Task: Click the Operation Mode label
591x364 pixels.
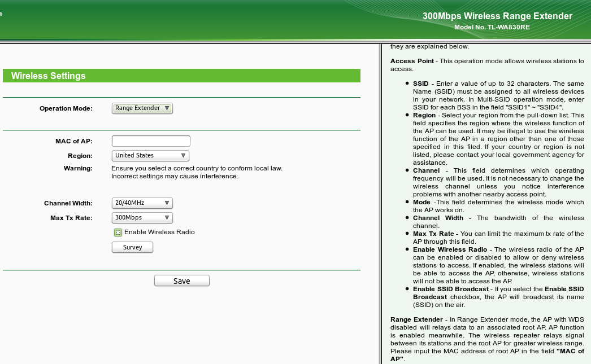Action: point(66,108)
